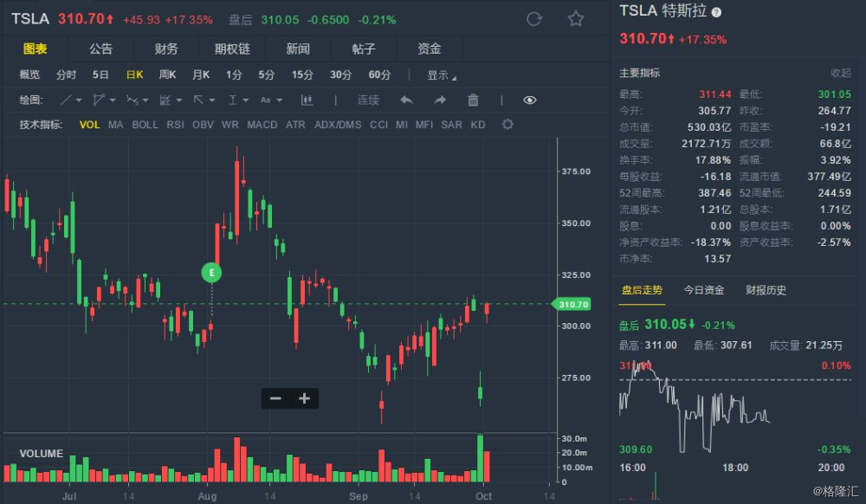866x504 pixels.
Task: Click the candlestick chart style icon
Action: [307, 100]
